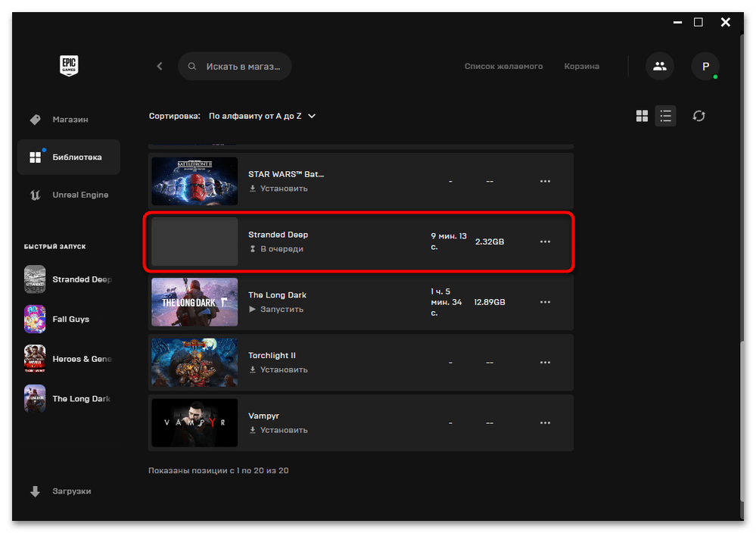Image resolution: width=756 pixels, height=533 pixels.
Task: Open Загрузки in sidebar
Action: 69,491
